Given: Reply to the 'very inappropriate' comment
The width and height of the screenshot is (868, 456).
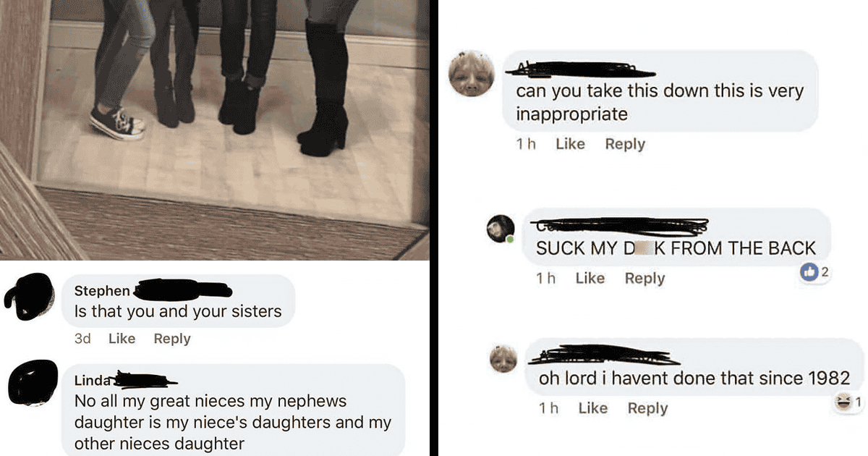Looking at the screenshot, I should click(625, 144).
